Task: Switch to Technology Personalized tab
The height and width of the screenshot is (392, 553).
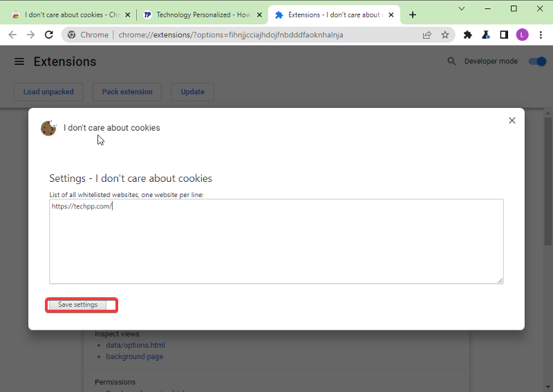Action: point(197,15)
